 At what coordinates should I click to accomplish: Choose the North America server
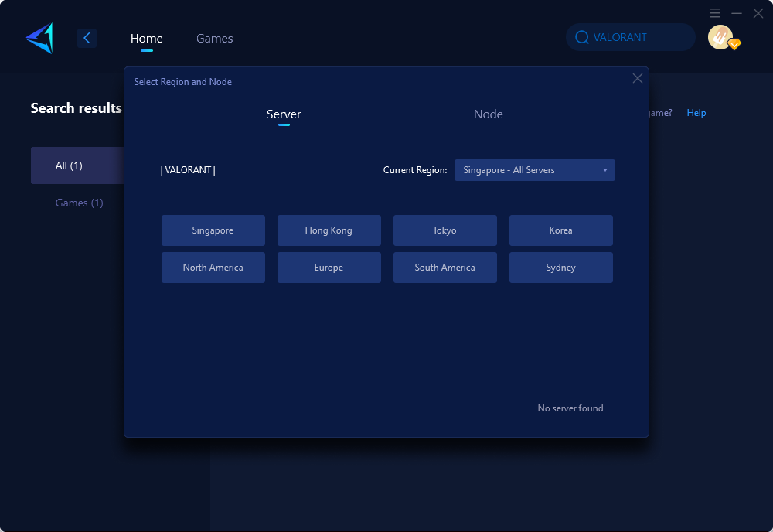point(213,268)
